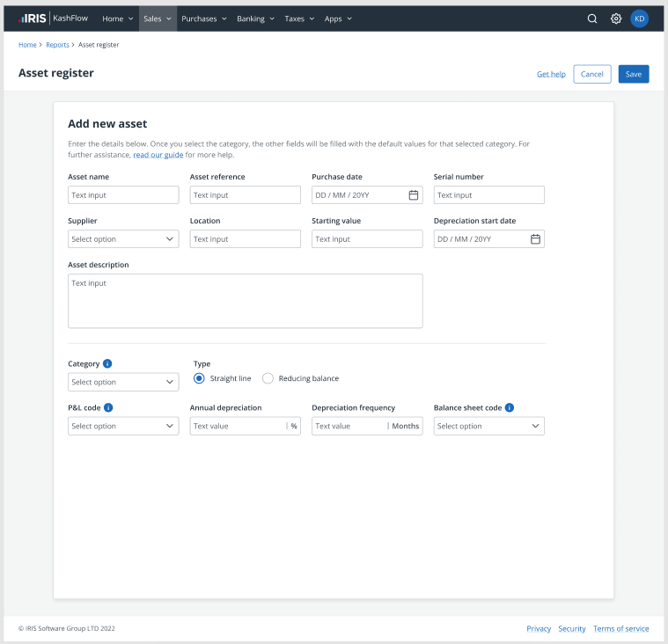
Task: Go to Home in breadcrumb
Action: (27, 45)
